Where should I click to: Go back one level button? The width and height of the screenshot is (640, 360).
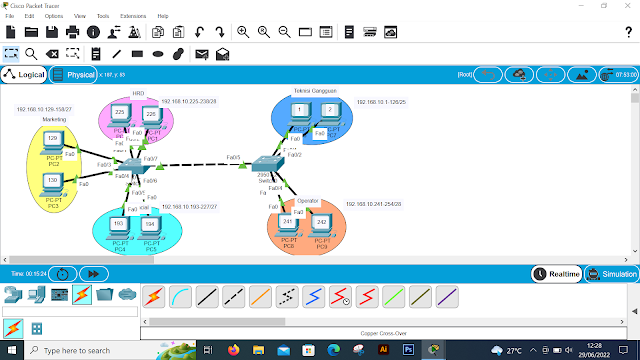pyautogui.click(x=488, y=75)
